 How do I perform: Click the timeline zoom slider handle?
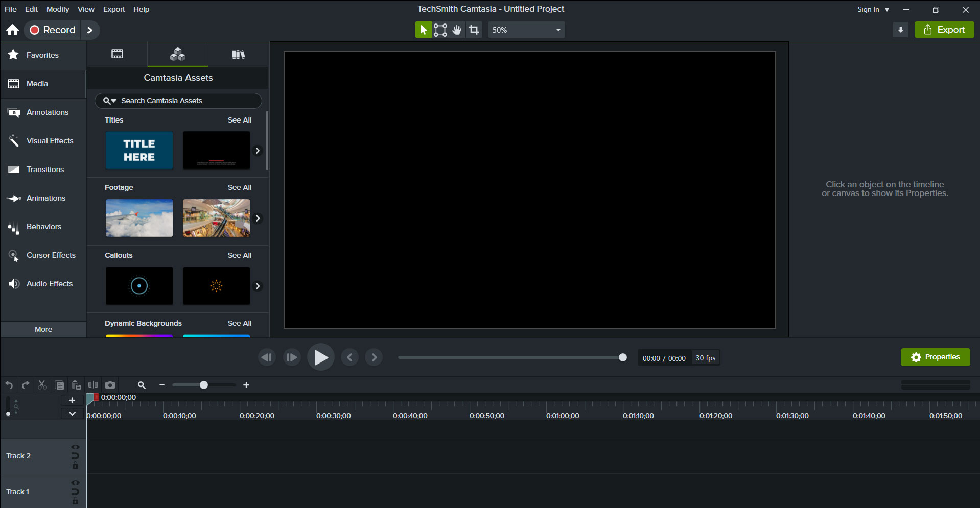(204, 385)
